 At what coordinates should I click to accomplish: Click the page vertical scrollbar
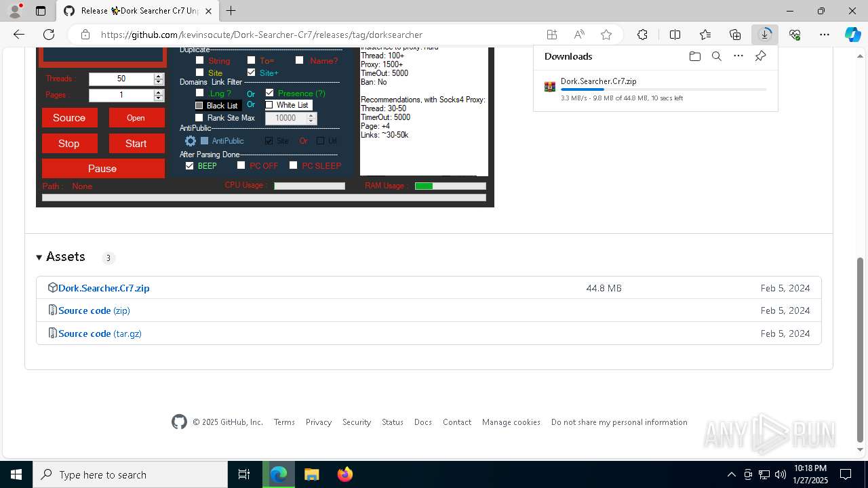point(861,349)
